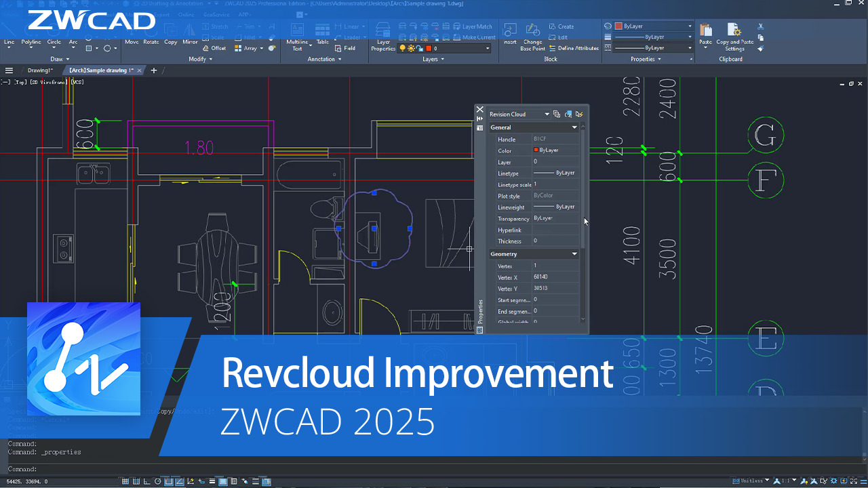Toggle the layer on/off lightbulb icon
The width and height of the screenshot is (868, 488).
tap(402, 48)
